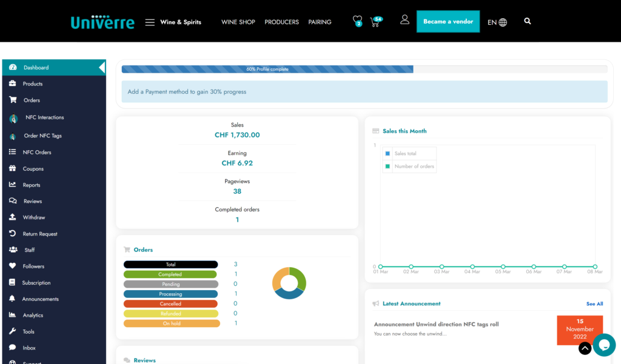The height and width of the screenshot is (364, 621).
Task: Open the Reviews panel heading link
Action: pos(144,360)
